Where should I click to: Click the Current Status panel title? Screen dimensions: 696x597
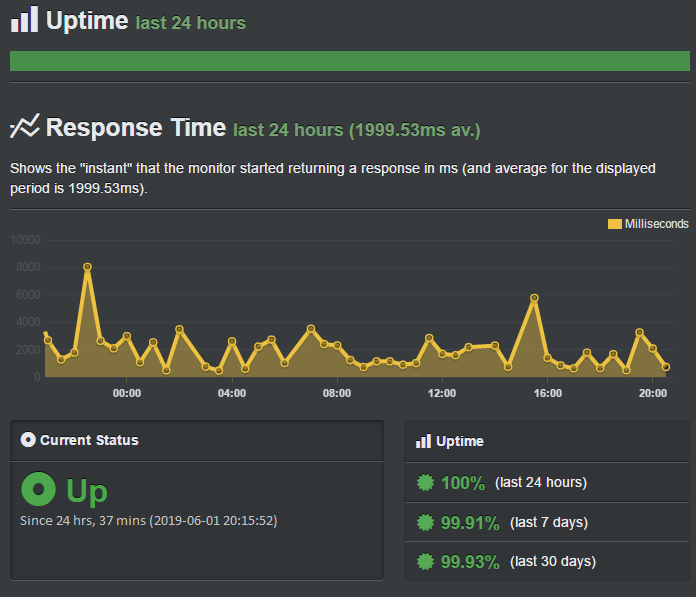click(89, 440)
